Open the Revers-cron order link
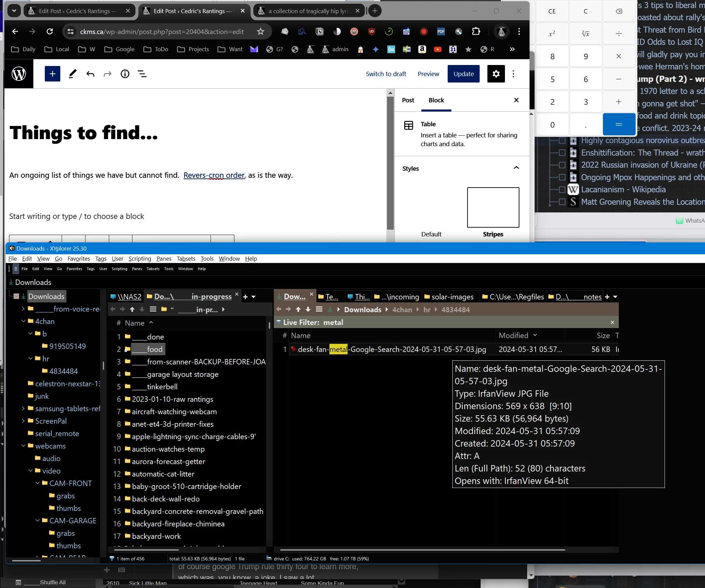The height and width of the screenshot is (588, 705). tap(214, 175)
